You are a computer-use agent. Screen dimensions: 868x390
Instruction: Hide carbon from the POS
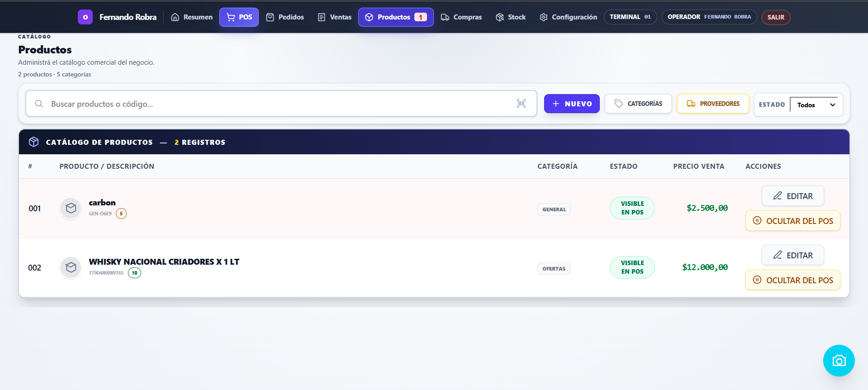click(793, 221)
